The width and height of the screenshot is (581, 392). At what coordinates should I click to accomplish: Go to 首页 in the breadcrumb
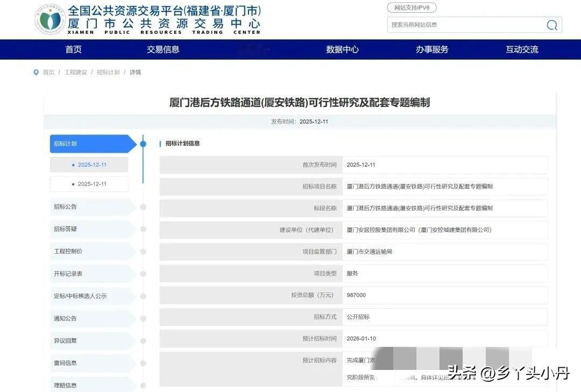pyautogui.click(x=48, y=72)
